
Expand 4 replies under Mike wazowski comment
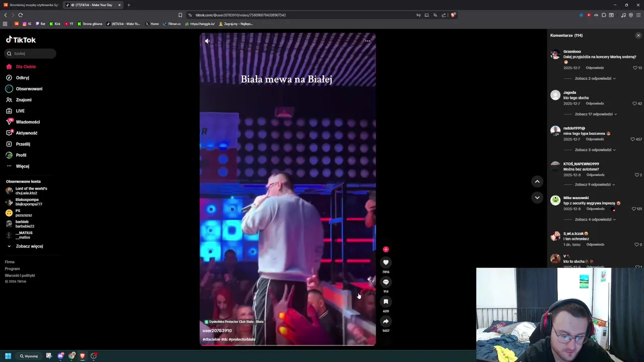(x=595, y=220)
